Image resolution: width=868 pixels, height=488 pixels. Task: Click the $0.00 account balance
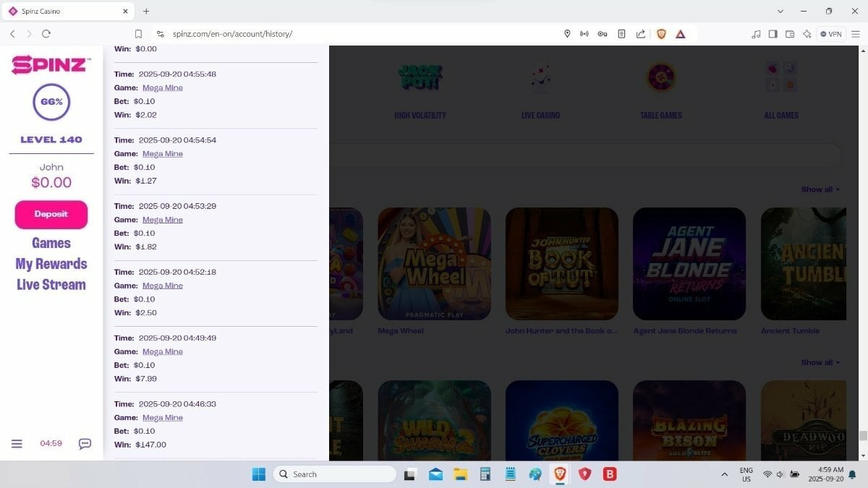click(x=51, y=183)
